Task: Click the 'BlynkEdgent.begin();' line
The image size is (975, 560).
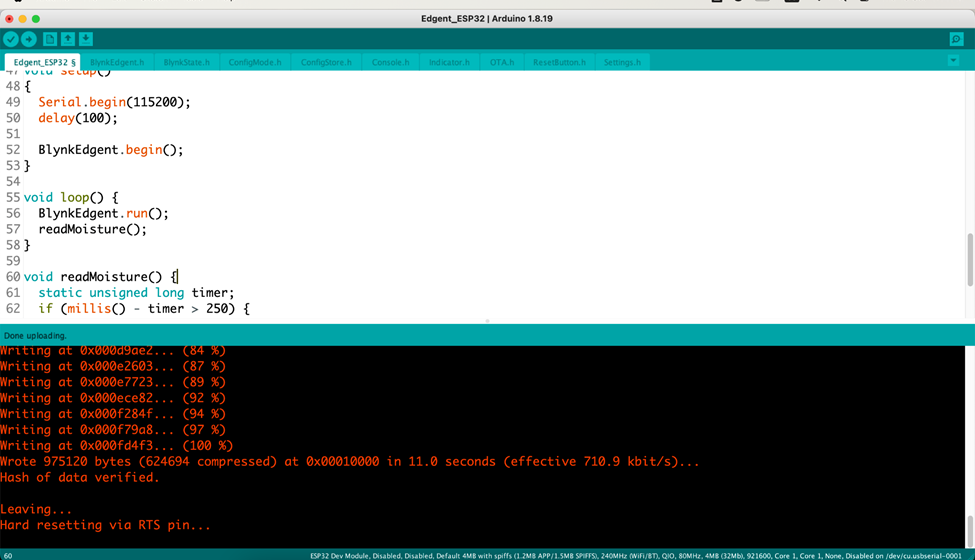Action: 111,150
